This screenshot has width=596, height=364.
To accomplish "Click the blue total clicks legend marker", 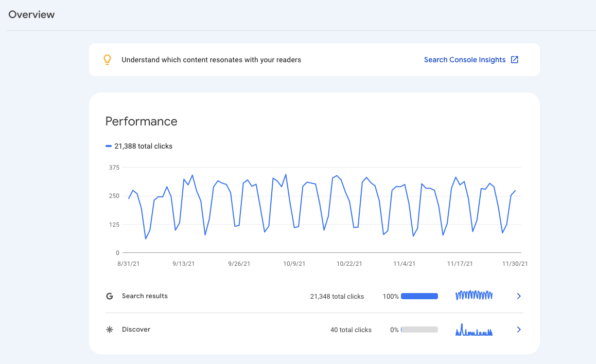I will [x=109, y=146].
